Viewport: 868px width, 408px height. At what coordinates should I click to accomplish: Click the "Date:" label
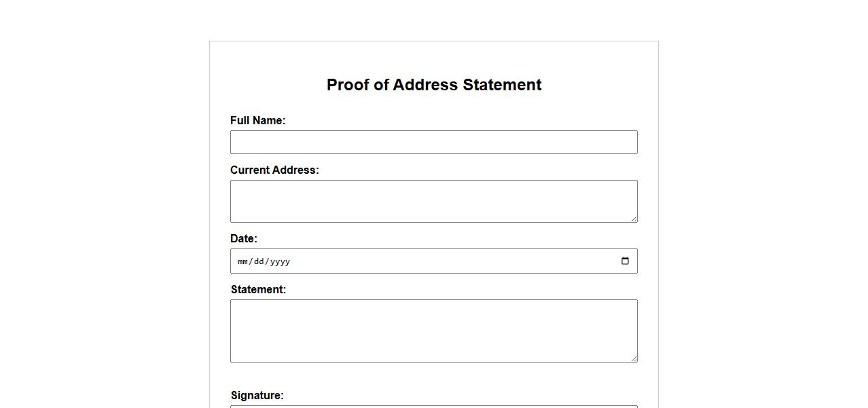tap(243, 239)
